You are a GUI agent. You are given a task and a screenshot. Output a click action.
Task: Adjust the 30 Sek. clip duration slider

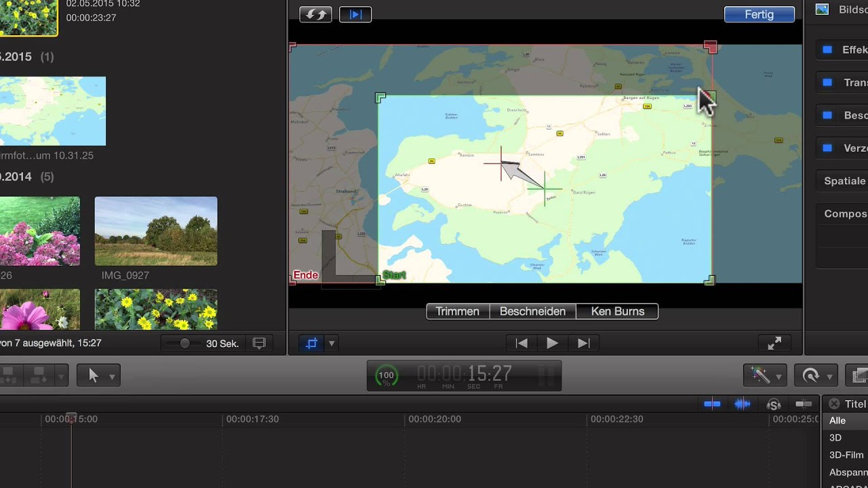(x=184, y=344)
